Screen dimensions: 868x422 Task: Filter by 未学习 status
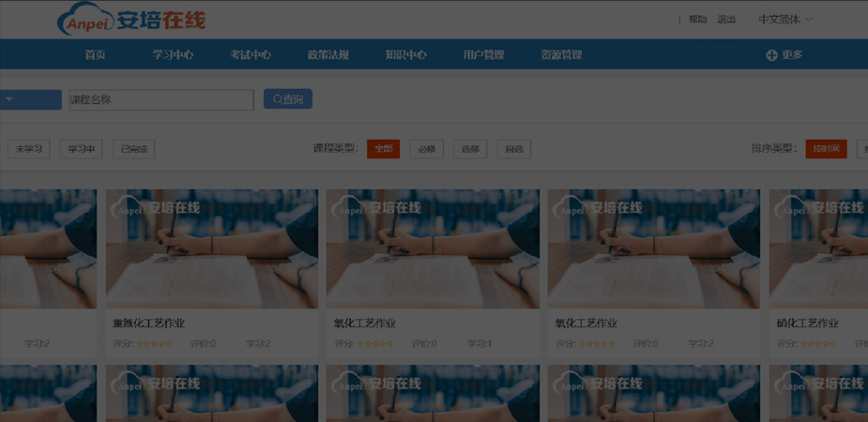pos(29,149)
